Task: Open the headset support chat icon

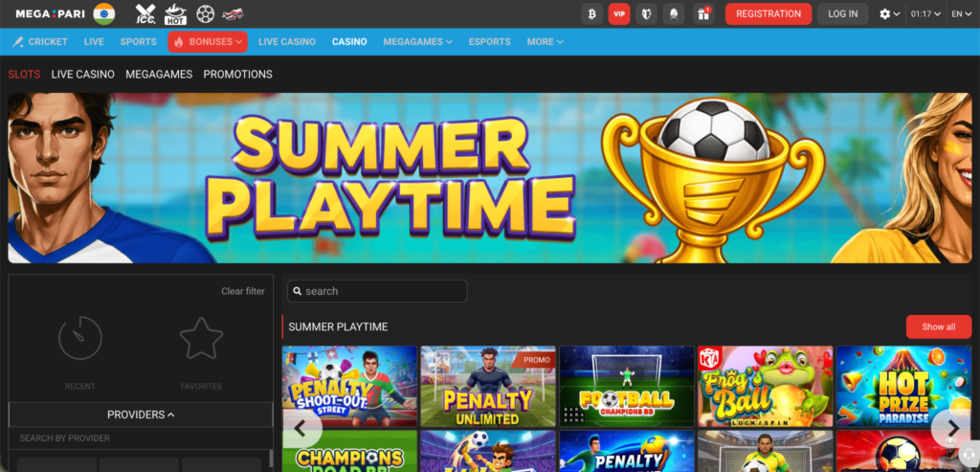Action: coord(969,453)
